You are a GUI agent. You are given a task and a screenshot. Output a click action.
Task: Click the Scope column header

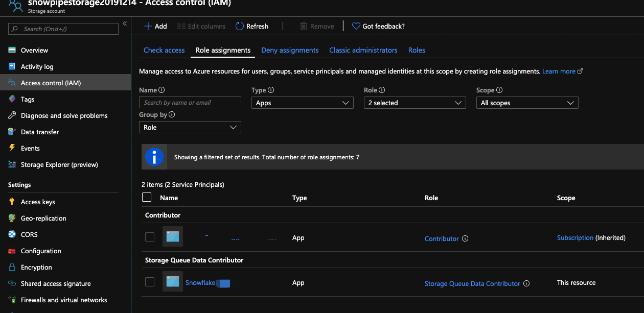[566, 198]
